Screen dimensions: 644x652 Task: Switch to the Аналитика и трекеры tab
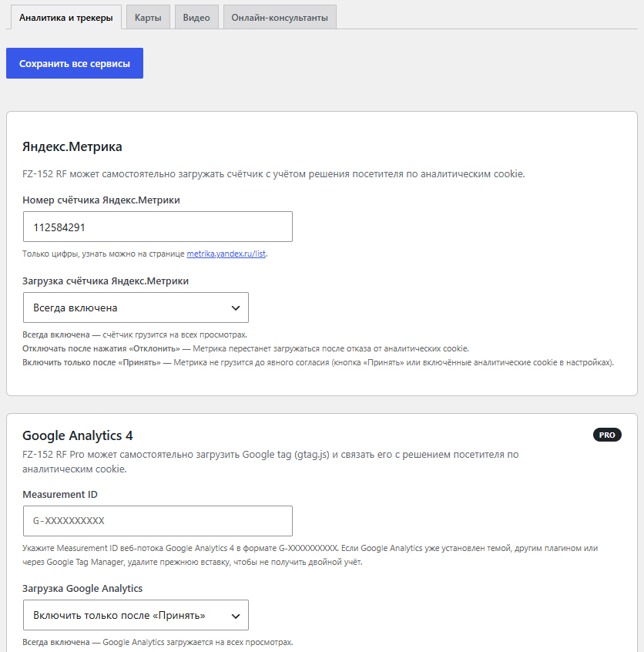66,18
